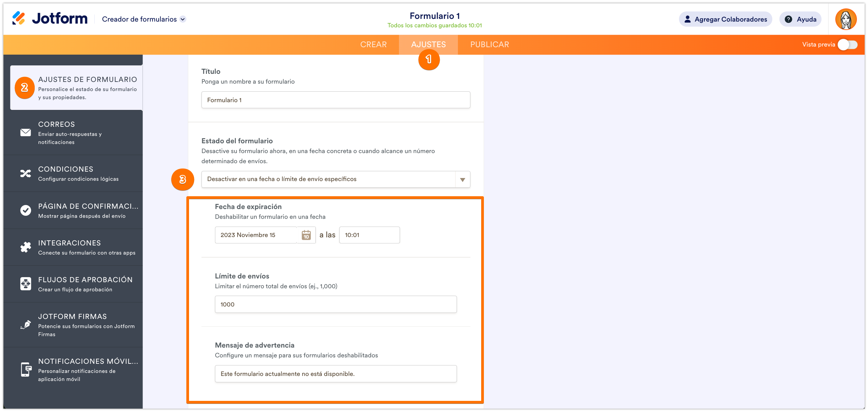
Task: Click the Jotform Firmas pen icon
Action: pyautogui.click(x=26, y=325)
